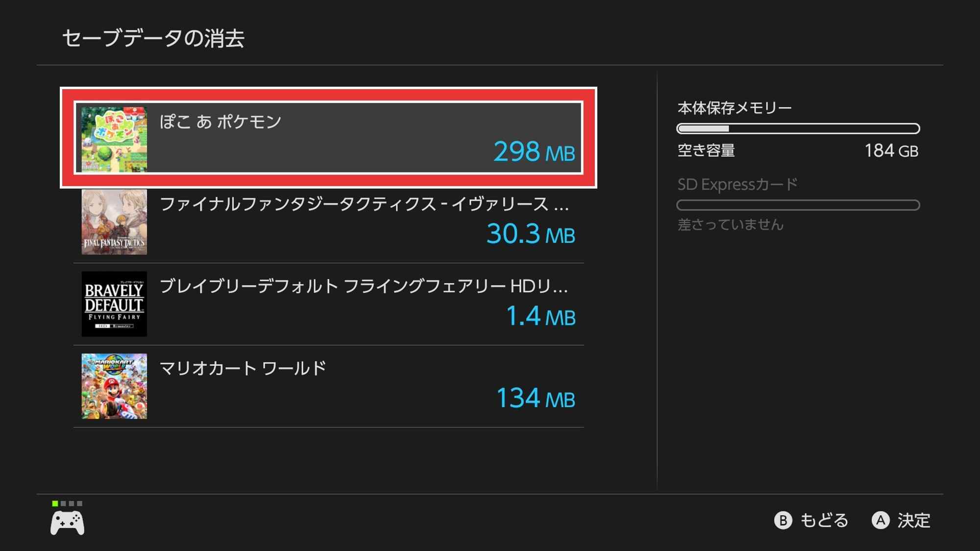
Task: Click the もどる back label
Action: [x=823, y=520]
